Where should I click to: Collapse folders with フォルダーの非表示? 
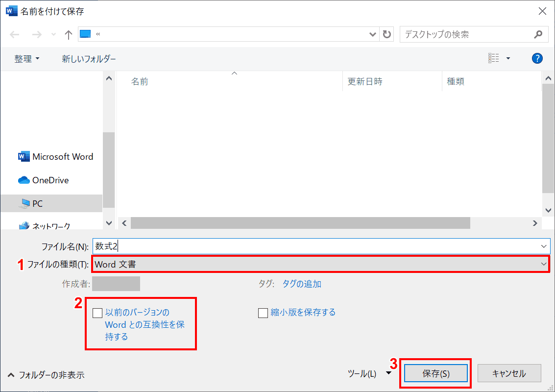(x=47, y=375)
